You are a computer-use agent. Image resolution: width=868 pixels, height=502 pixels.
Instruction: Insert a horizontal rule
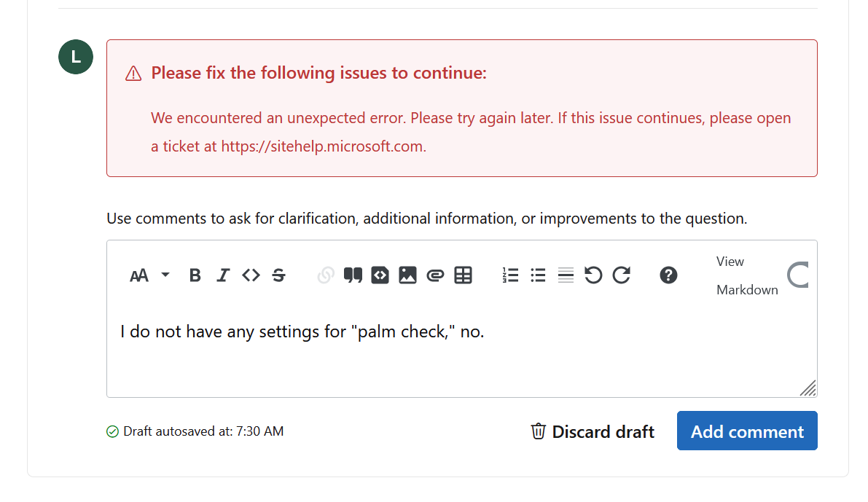tap(566, 275)
